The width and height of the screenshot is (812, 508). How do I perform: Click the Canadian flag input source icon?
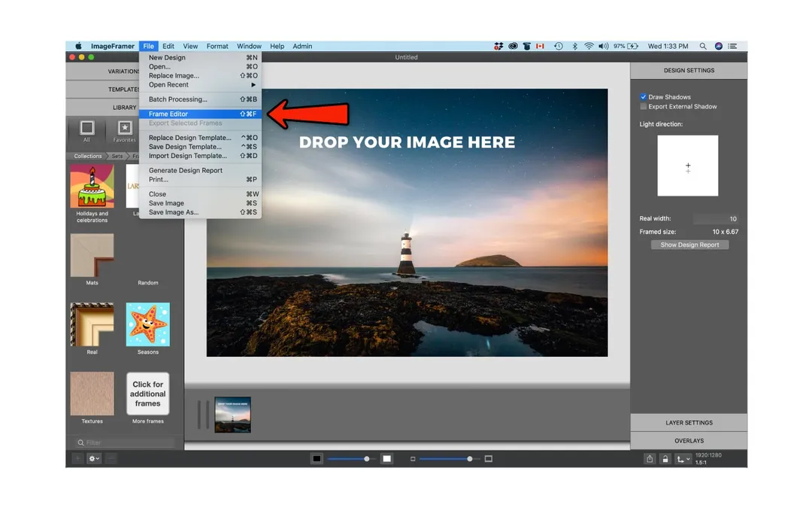[540, 46]
